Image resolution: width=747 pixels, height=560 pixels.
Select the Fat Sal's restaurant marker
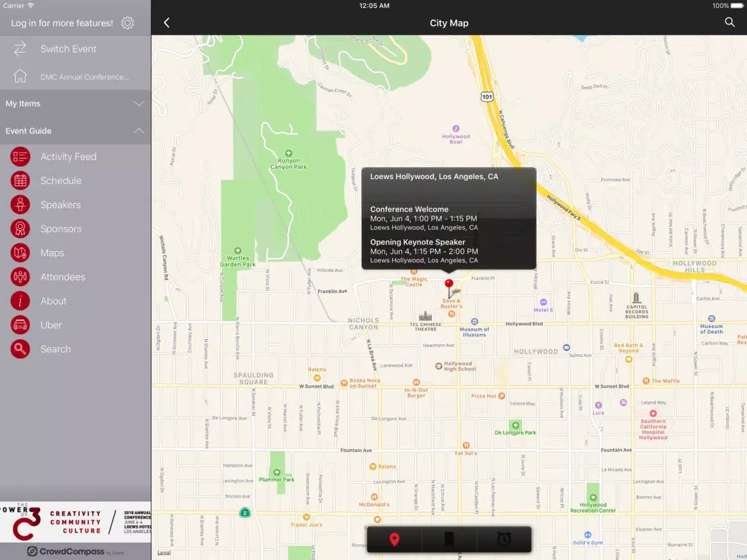(466, 445)
